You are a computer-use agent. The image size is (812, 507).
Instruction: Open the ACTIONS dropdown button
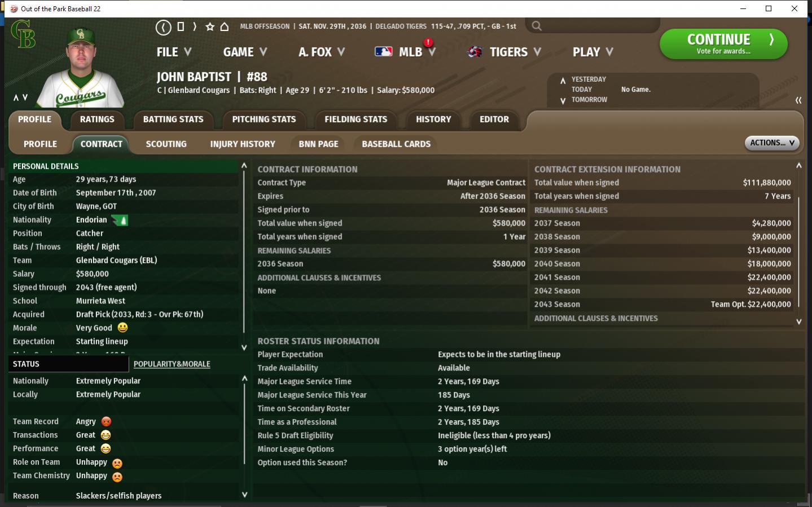click(772, 143)
